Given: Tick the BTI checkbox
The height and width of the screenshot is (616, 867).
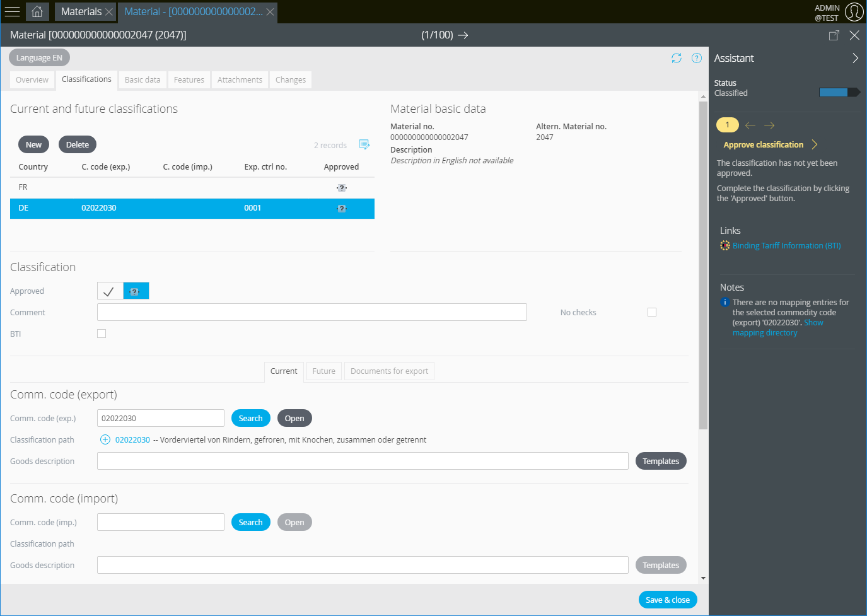Looking at the screenshot, I should (x=102, y=334).
